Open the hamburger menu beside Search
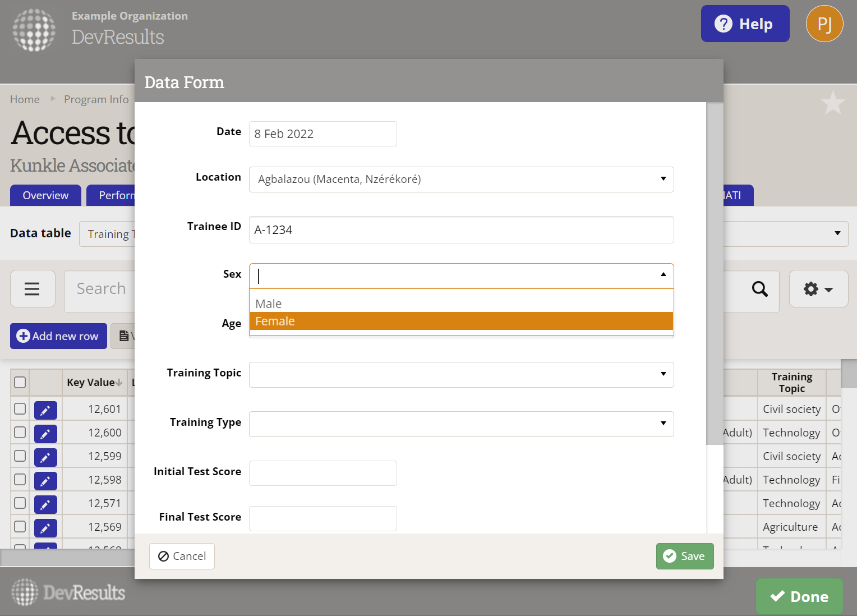 33,288
